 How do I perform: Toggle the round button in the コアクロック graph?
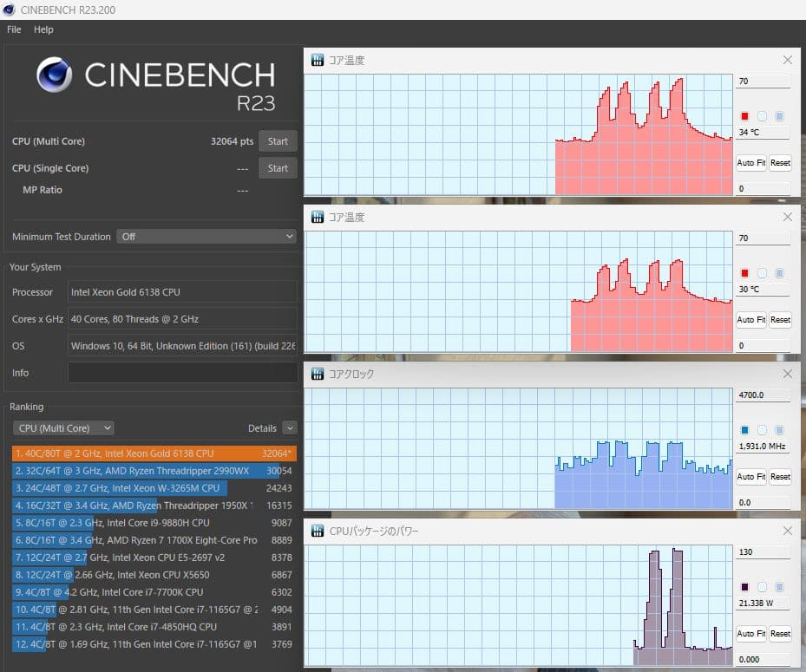[762, 430]
